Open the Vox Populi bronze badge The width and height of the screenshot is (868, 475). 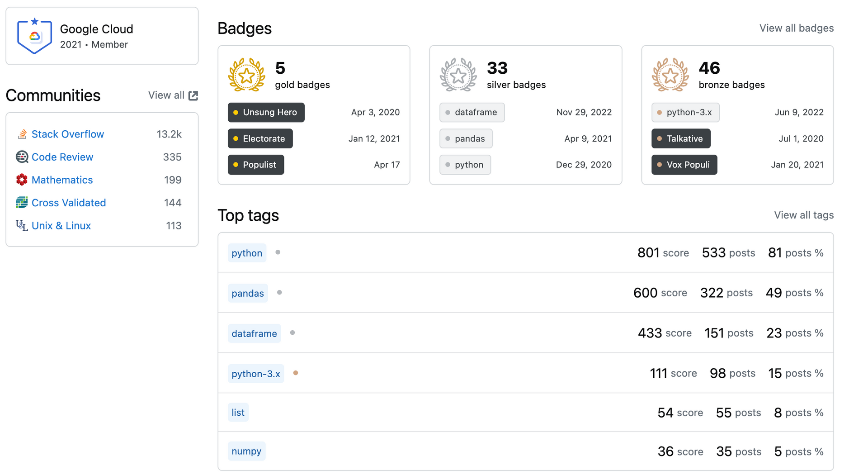[x=684, y=165]
